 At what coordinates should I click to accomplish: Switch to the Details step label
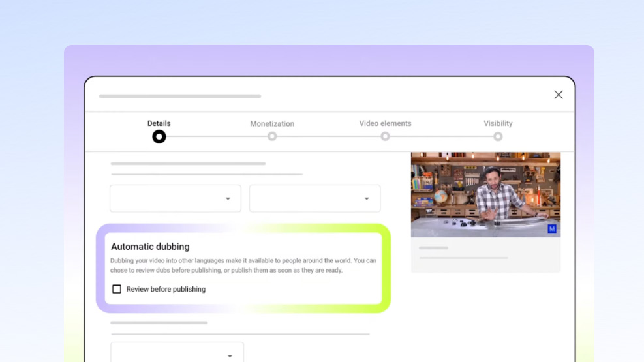pos(159,123)
